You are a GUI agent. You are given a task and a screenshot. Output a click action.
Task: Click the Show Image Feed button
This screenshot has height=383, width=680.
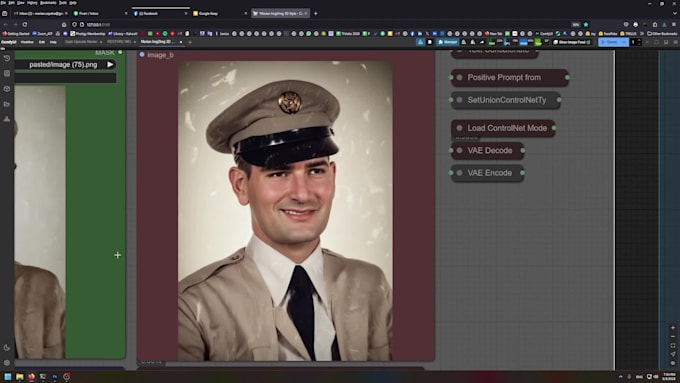pyautogui.click(x=572, y=42)
